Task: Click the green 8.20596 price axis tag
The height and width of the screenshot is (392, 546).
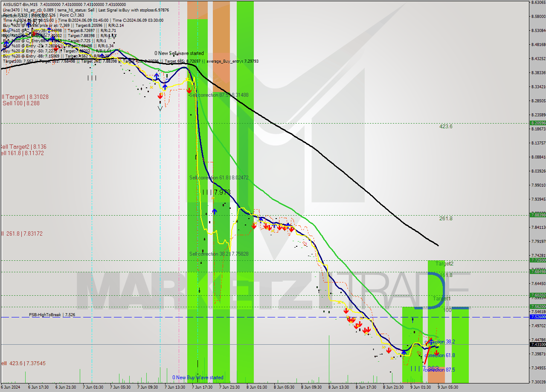Action: coord(537,123)
